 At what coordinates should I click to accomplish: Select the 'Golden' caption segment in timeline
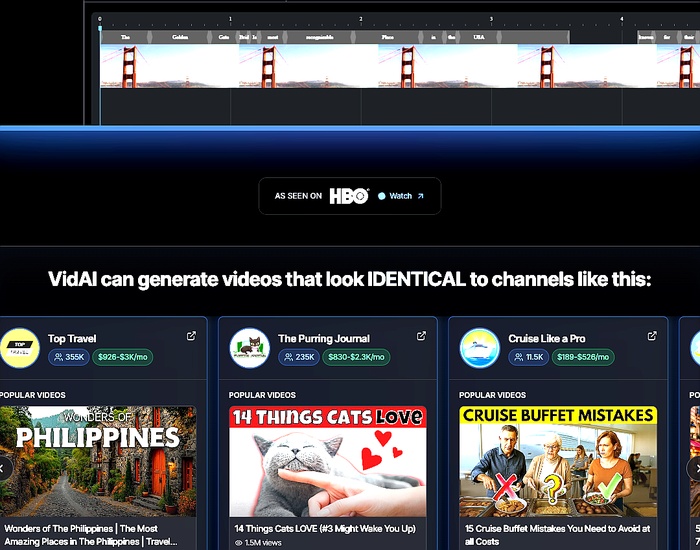[x=180, y=37]
